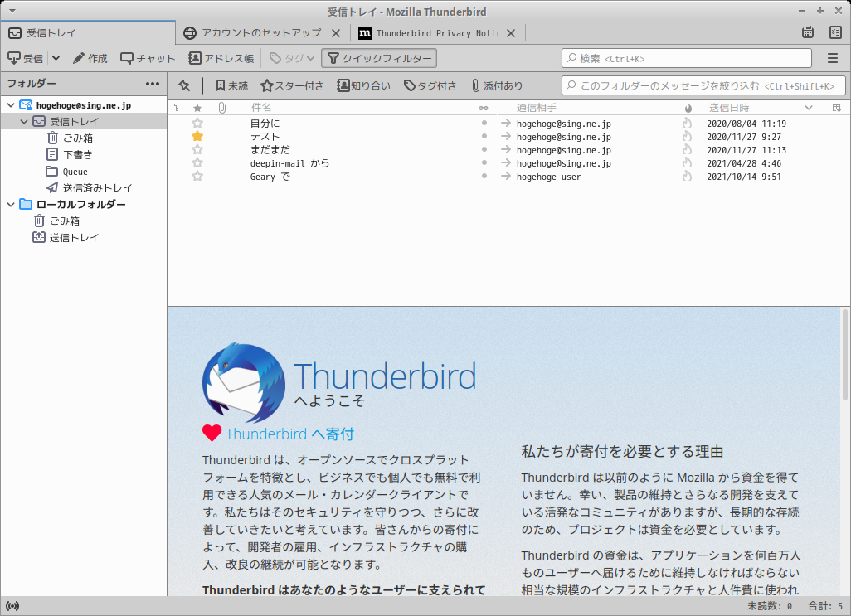Sort by junk status column header
851x616 pixels.
click(x=688, y=108)
